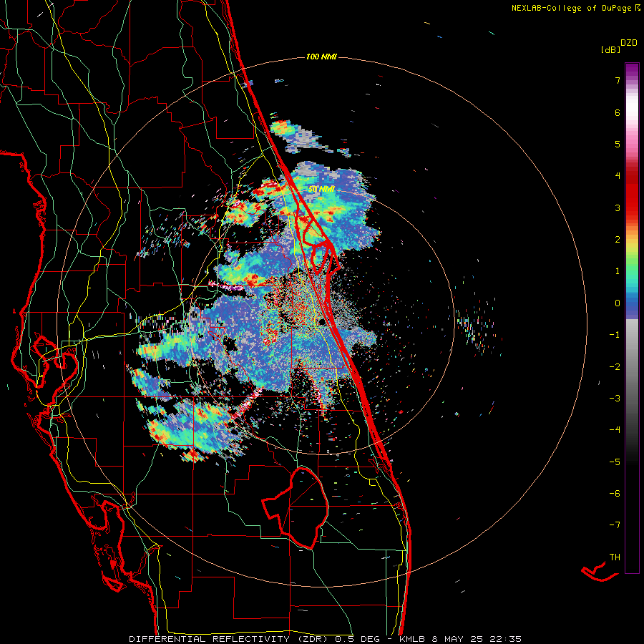Click the color scale label 4
The height and width of the screenshot is (644, 644).
point(618,176)
